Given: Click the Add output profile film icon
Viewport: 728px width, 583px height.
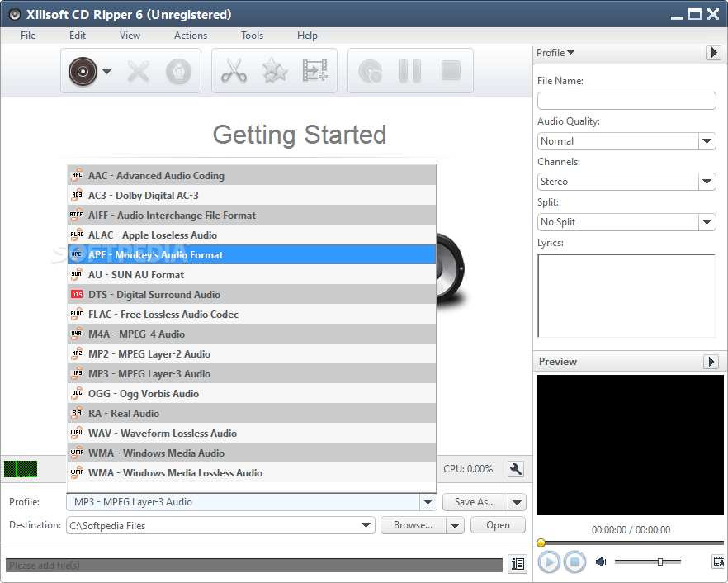Looking at the screenshot, I should coord(315,71).
